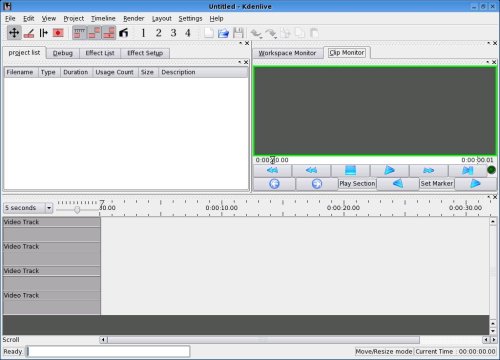Create a new project document
The image size is (500, 360).
tap(209, 33)
